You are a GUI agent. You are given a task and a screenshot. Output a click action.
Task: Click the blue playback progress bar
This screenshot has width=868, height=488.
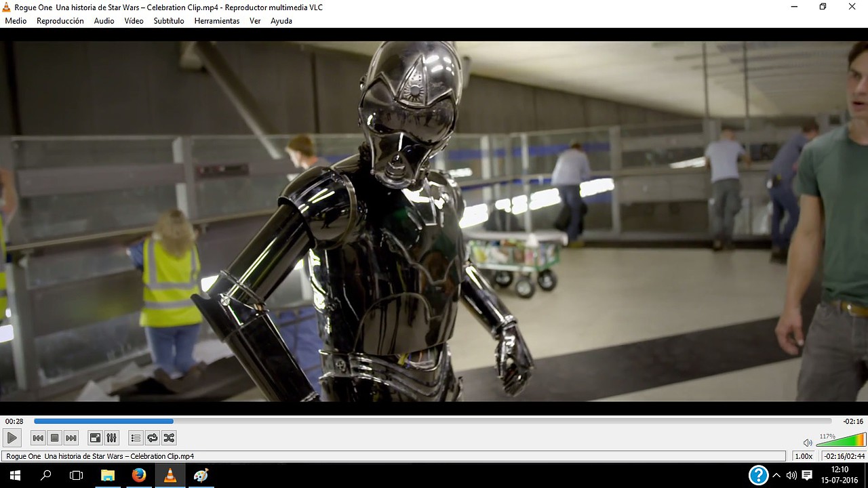click(x=433, y=422)
